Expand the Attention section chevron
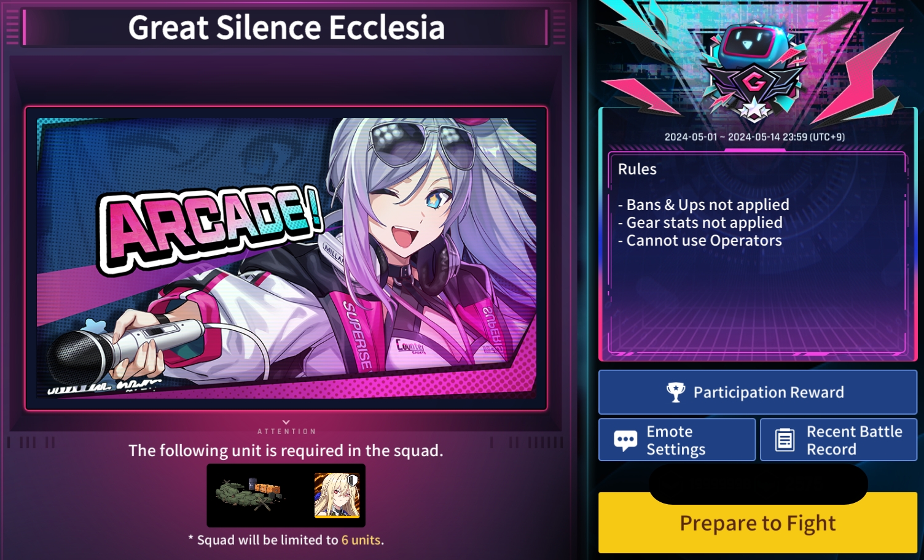Viewport: 924px width, 560px height. [x=286, y=422]
